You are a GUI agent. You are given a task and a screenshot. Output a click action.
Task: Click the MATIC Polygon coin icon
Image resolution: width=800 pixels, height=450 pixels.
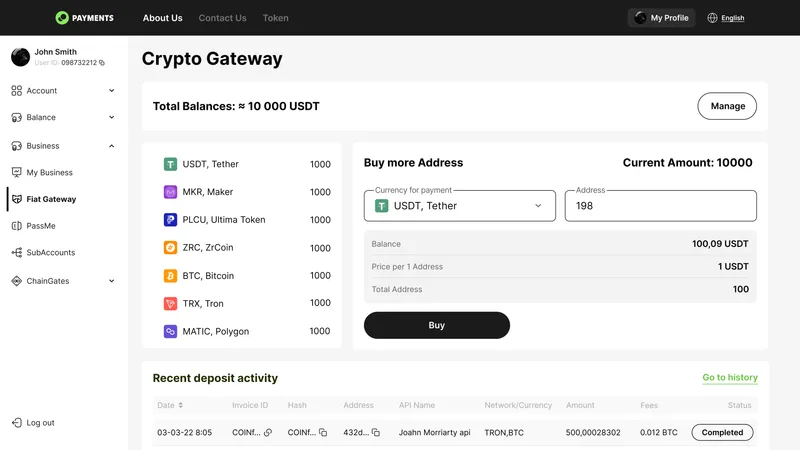pyautogui.click(x=170, y=331)
